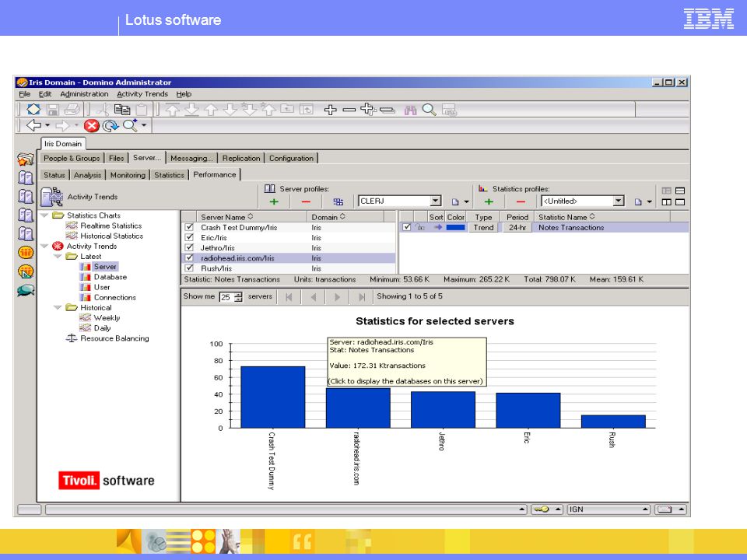Click the key icon in status bar
Image resolution: width=747 pixels, height=560 pixels.
point(542,509)
